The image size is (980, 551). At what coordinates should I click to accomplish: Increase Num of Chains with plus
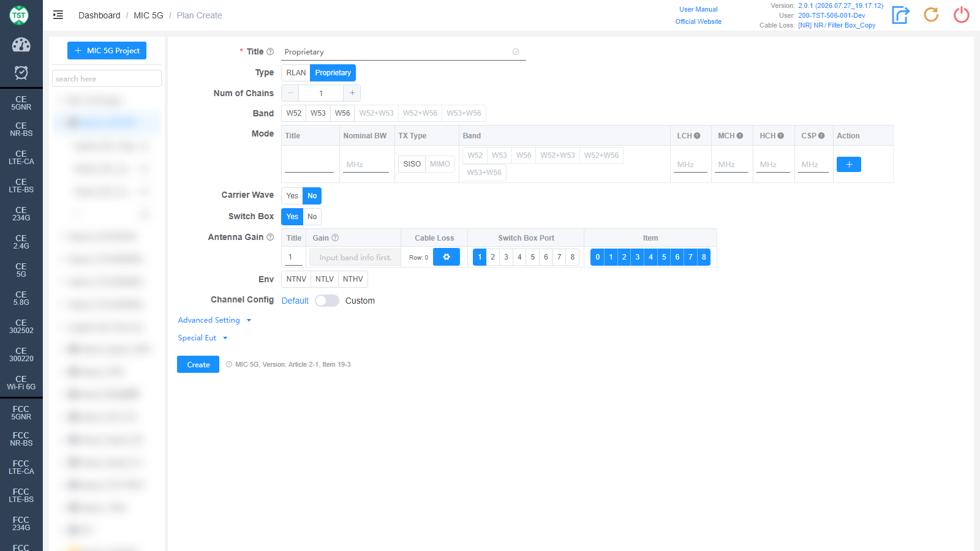click(352, 93)
